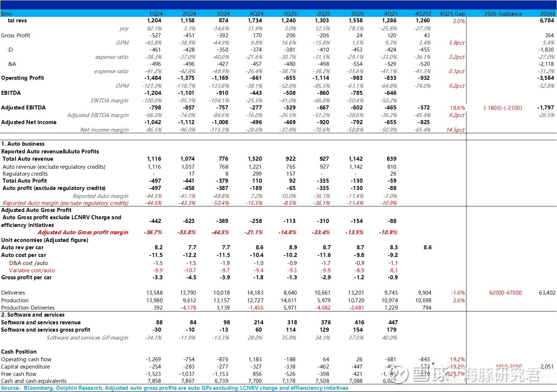This screenshot has width=557, height=392.
Task: Click the Production-Deliveries row label
Action: click(28, 308)
